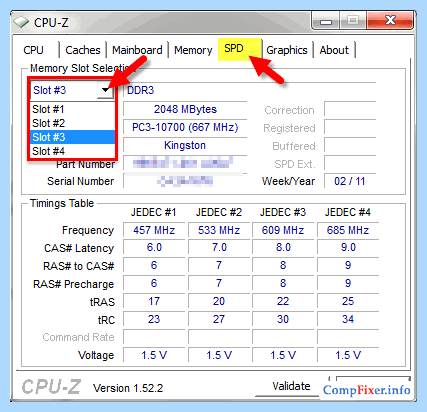Screen dimensions: 427x412
Task: Click the 9.0 CAS# Latency cell
Action: (x=348, y=248)
